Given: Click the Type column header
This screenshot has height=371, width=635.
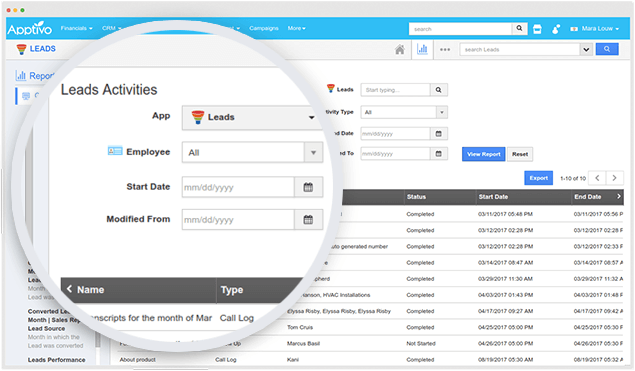Looking at the screenshot, I should pyautogui.click(x=232, y=290).
